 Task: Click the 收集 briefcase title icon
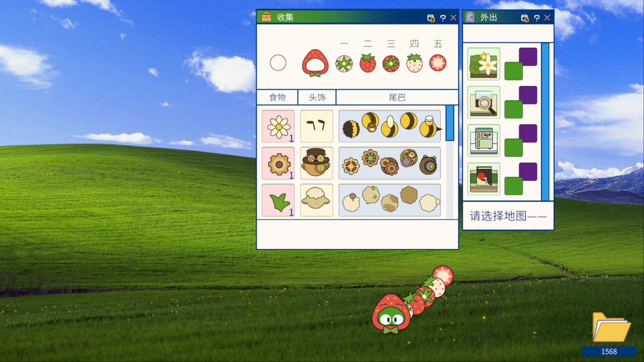point(266,17)
